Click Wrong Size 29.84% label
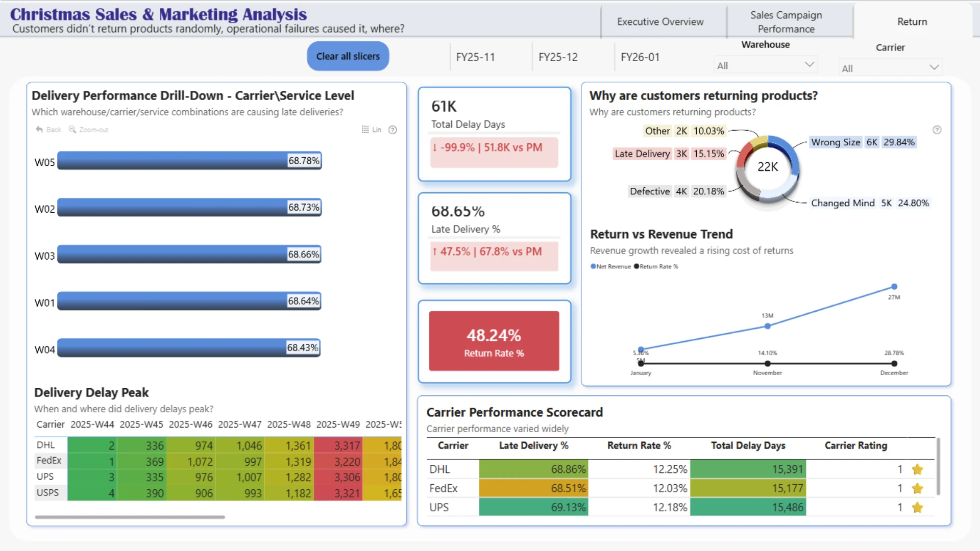 pyautogui.click(x=863, y=142)
